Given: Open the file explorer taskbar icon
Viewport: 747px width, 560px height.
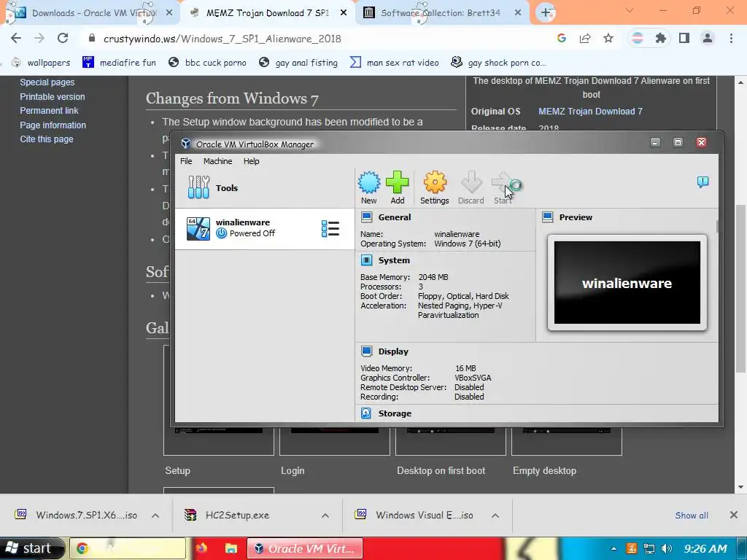Looking at the screenshot, I should [231, 548].
